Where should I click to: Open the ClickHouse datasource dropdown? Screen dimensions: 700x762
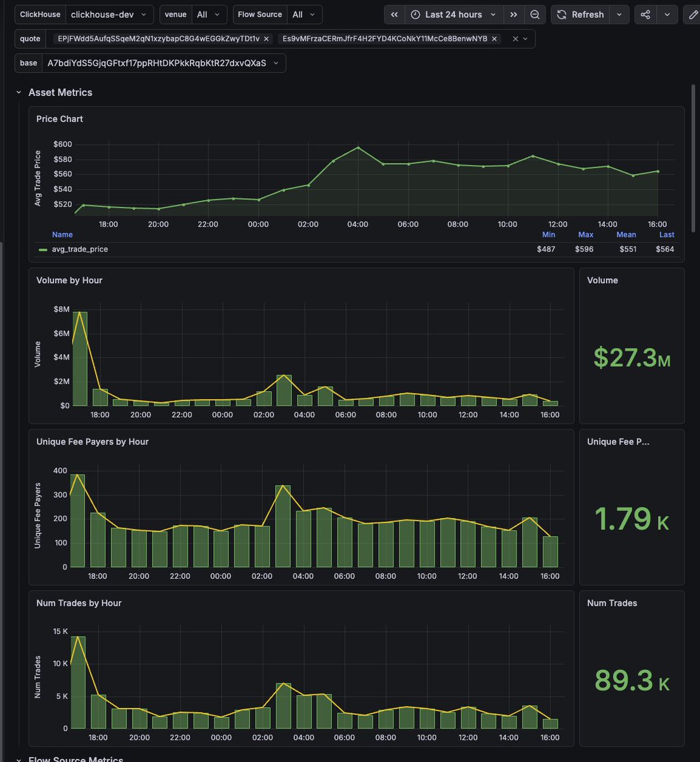point(109,15)
